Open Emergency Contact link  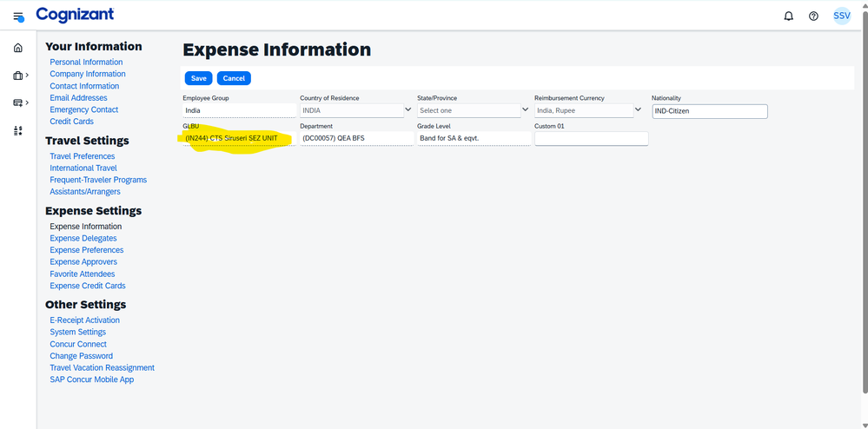(x=84, y=109)
